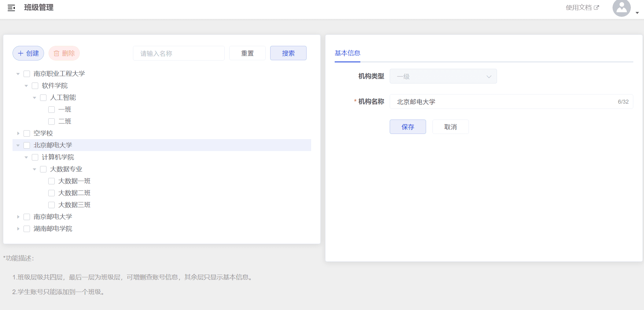Collapse the 计算机学院 tree node
644x310 pixels.
[x=26, y=157]
